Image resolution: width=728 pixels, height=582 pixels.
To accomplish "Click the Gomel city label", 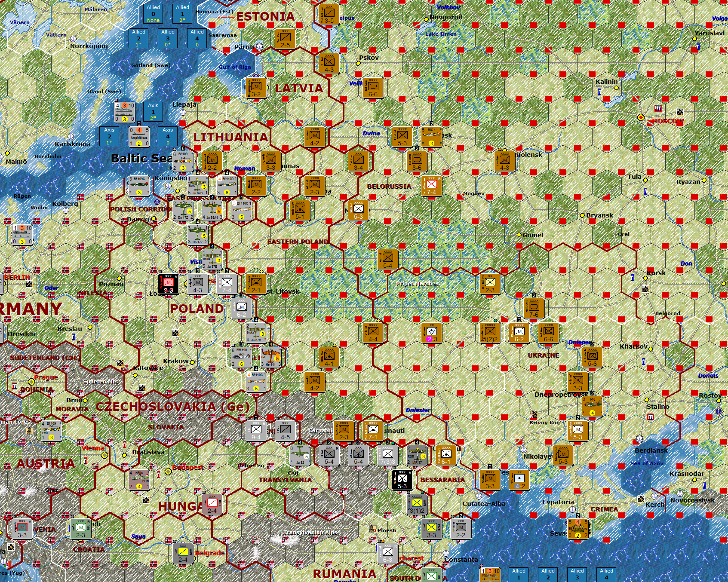I will pos(533,235).
